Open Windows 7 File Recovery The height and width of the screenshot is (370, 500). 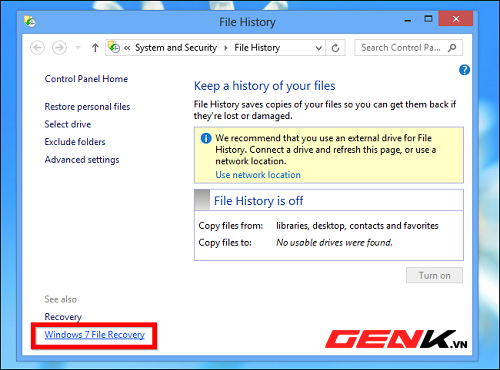95,335
